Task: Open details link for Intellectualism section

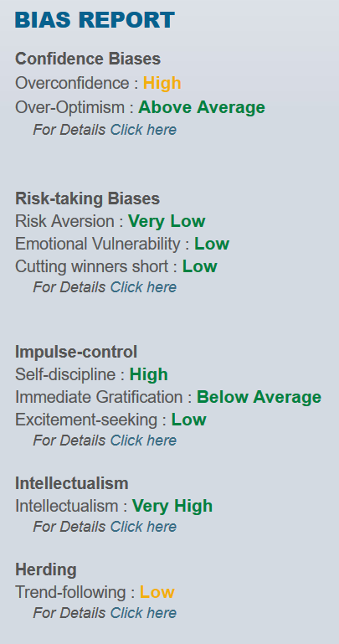Action: 143,527
